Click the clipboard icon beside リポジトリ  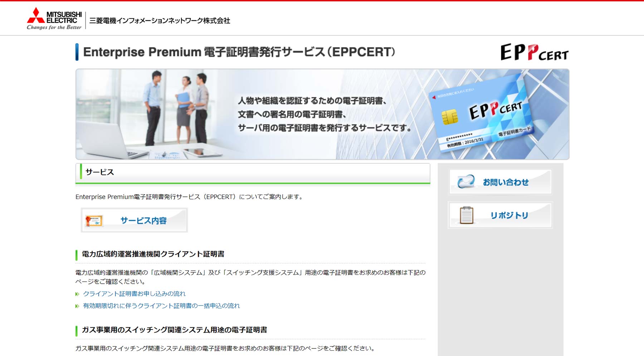point(467,215)
